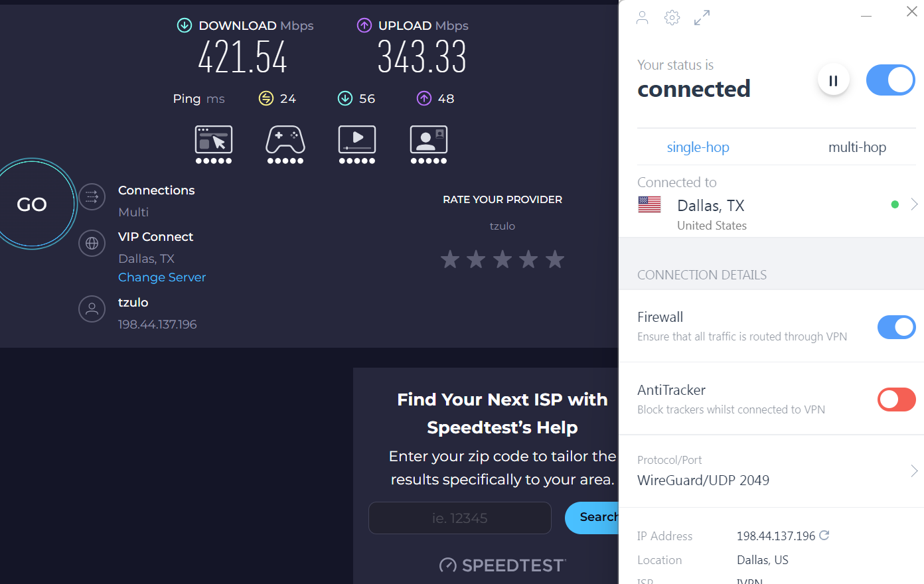
Task: Click the download speed value 421.54
Action: [x=243, y=57]
